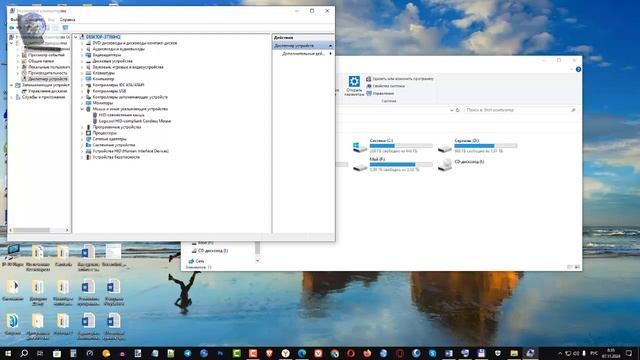Click the Управление дисками icon
The height and width of the screenshot is (360, 640).
24,91
